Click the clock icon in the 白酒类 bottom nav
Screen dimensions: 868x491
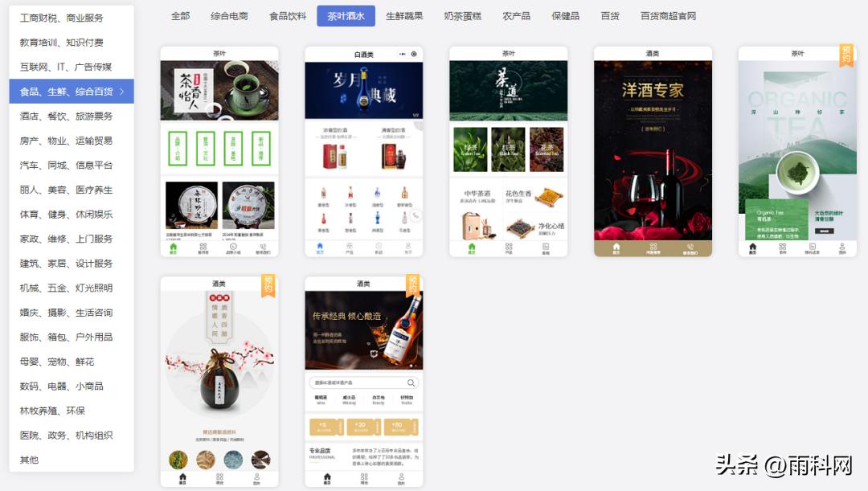379,245
